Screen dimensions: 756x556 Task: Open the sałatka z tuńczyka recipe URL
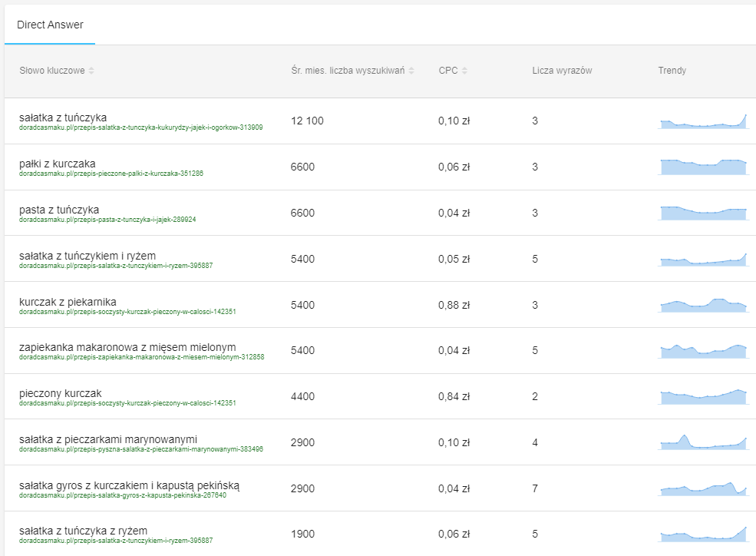coord(140,127)
